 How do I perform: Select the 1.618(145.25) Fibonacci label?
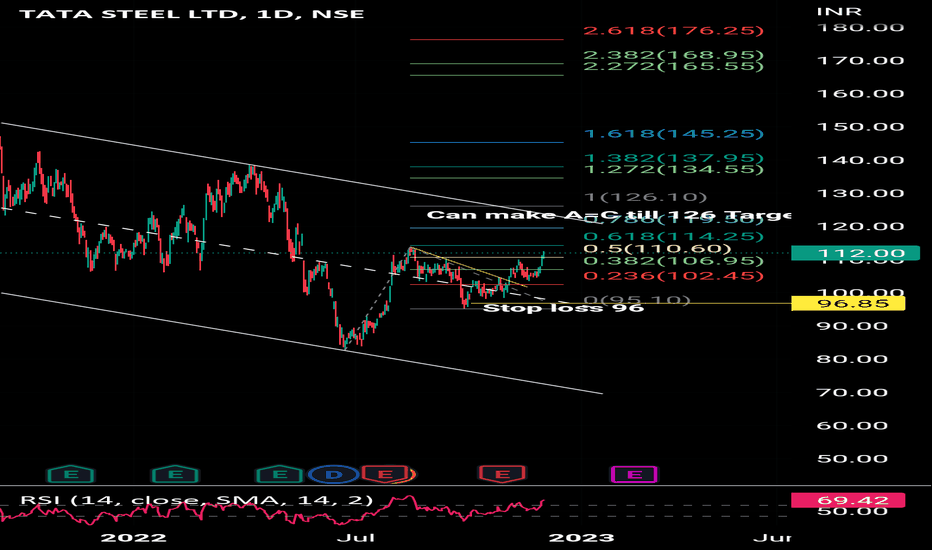[x=673, y=134]
